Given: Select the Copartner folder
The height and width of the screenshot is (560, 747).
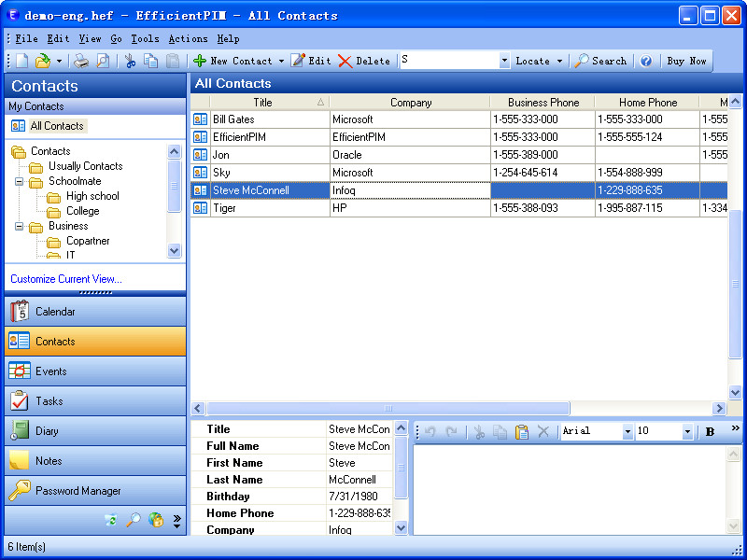Looking at the screenshot, I should click(x=88, y=241).
